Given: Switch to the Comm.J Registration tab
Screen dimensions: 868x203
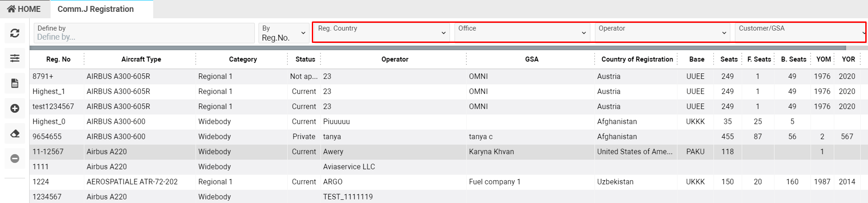Looking at the screenshot, I should 96,9.
